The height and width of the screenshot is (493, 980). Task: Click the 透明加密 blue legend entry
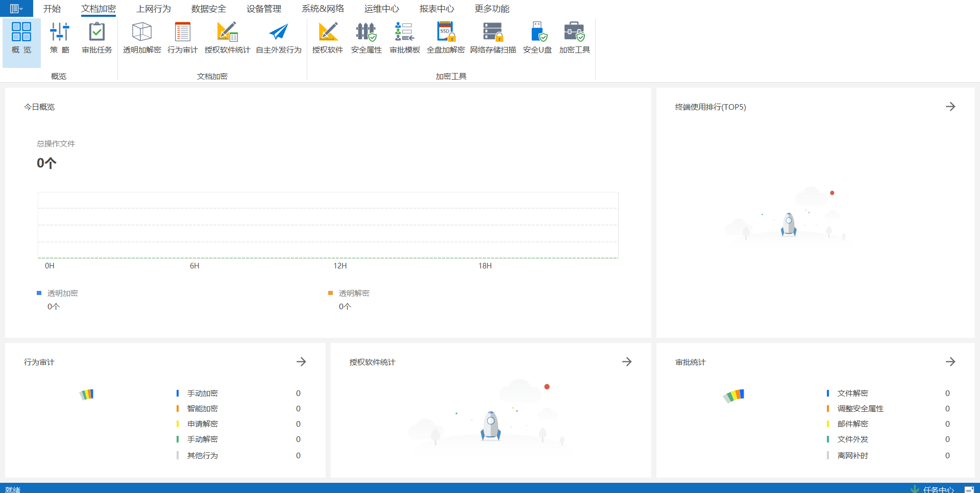(x=62, y=293)
